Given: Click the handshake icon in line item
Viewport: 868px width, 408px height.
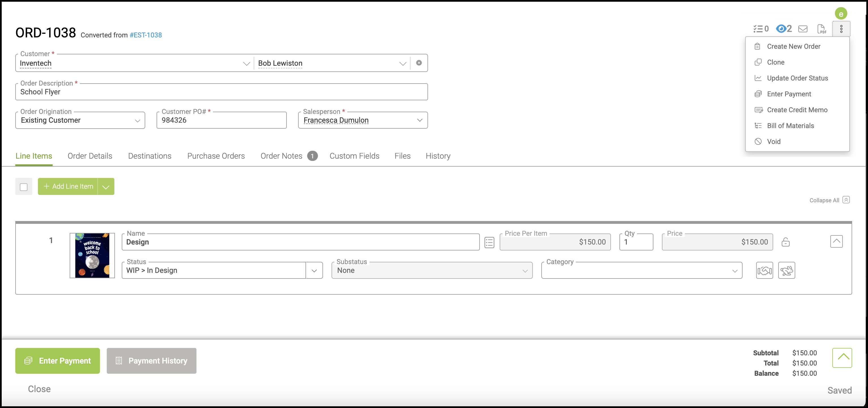Looking at the screenshot, I should pyautogui.click(x=764, y=270).
